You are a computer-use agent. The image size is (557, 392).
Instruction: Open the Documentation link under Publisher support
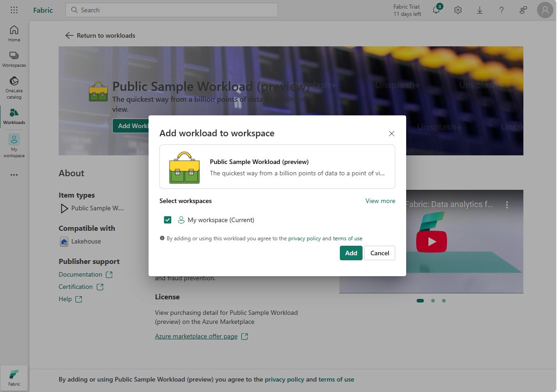point(81,274)
